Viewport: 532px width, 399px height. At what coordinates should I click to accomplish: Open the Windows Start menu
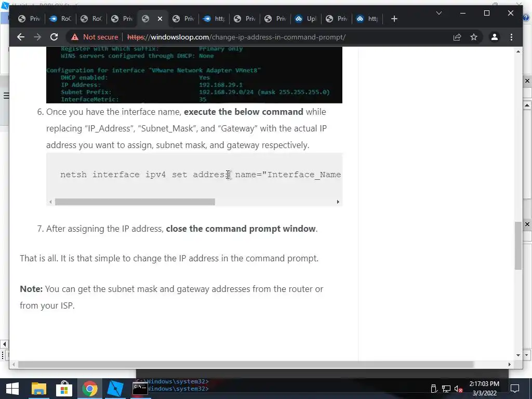coord(12,389)
